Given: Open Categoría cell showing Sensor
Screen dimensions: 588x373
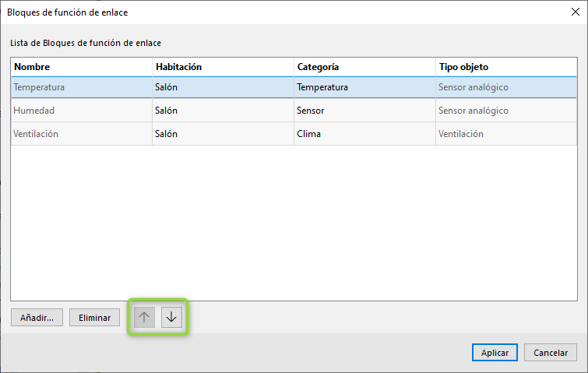Looking at the screenshot, I should pyautogui.click(x=364, y=111).
